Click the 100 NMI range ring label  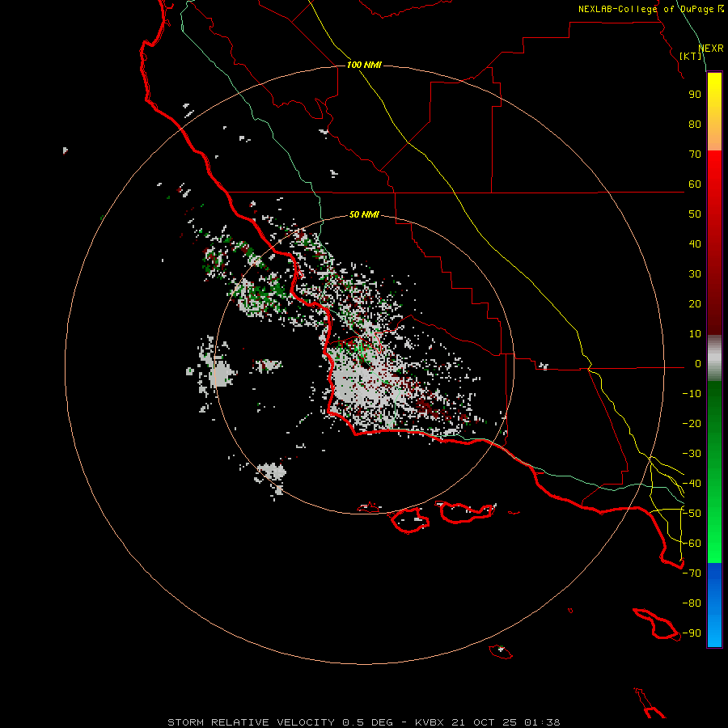coord(364,65)
